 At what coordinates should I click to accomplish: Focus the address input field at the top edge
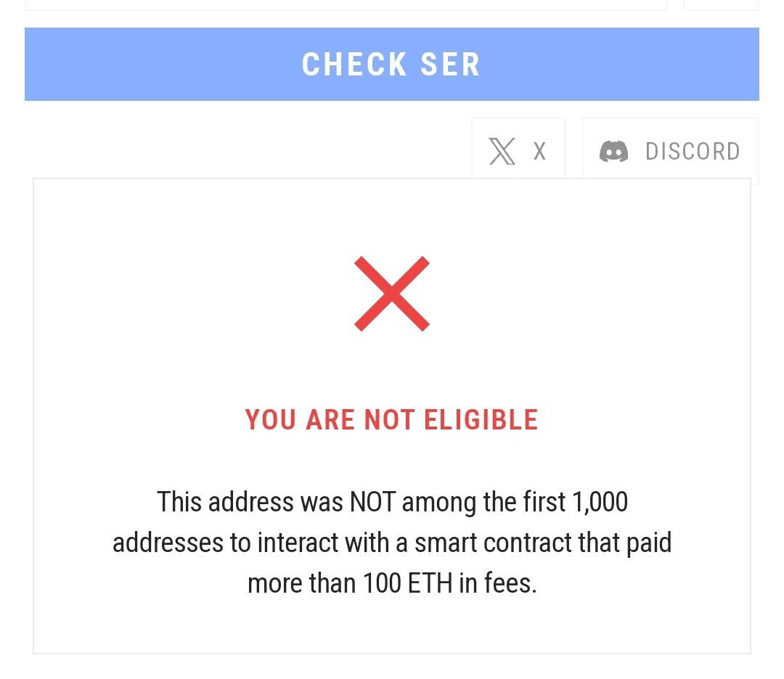point(346,4)
